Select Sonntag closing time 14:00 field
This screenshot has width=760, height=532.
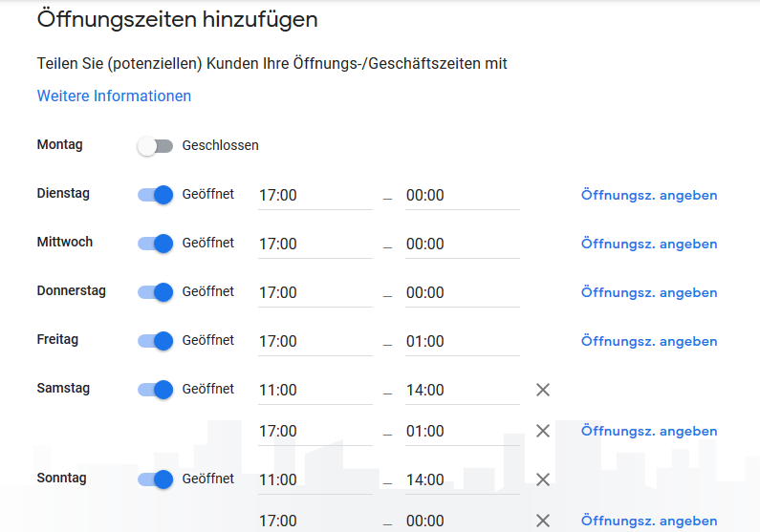coord(462,480)
